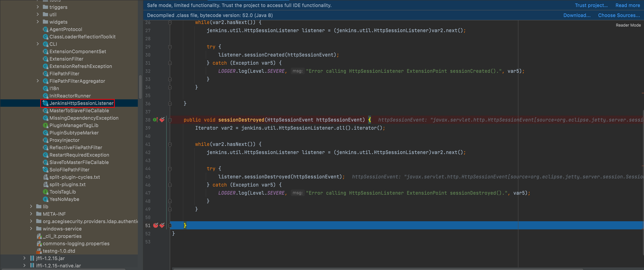Expand the FilePathFilterAggregator tree node
Viewport: 644px width, 270px height.
click(x=38, y=81)
